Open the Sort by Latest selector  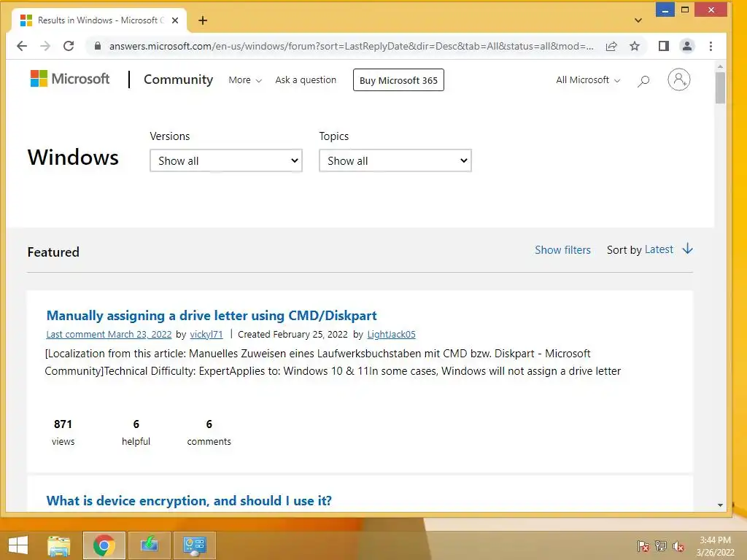tap(659, 249)
